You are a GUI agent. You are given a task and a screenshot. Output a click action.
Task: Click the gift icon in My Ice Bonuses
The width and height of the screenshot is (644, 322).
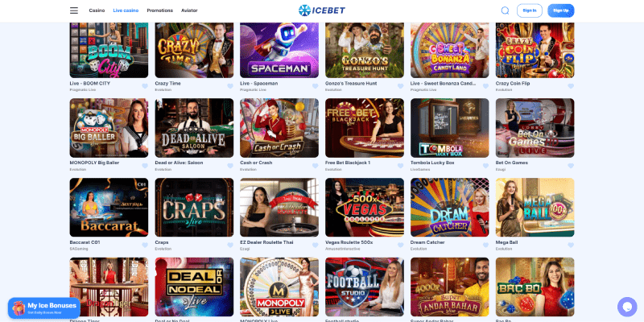tap(19, 308)
